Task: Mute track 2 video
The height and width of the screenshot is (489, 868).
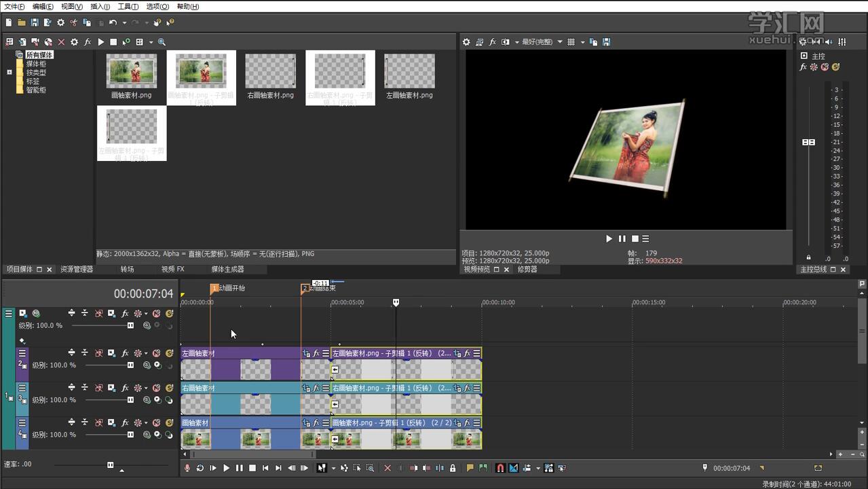Action: point(156,353)
